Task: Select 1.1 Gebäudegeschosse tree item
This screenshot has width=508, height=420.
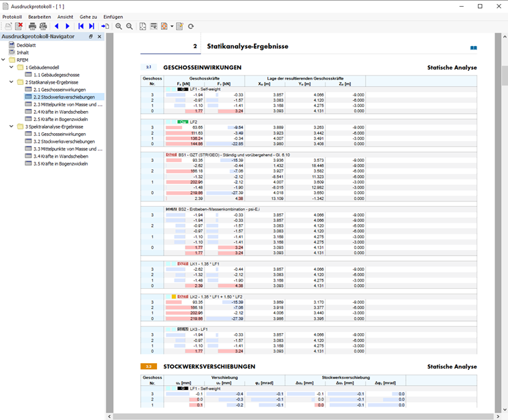Action: click(x=56, y=75)
